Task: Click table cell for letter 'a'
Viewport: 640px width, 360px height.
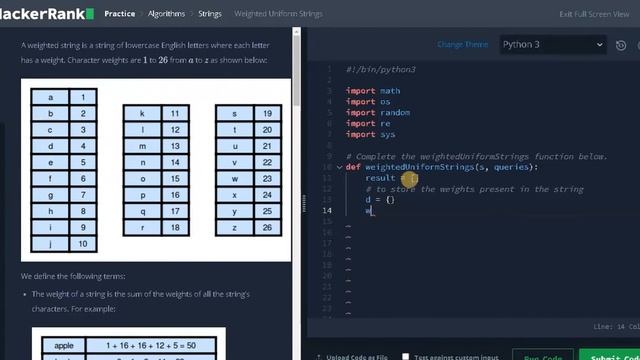Action: tap(50, 97)
